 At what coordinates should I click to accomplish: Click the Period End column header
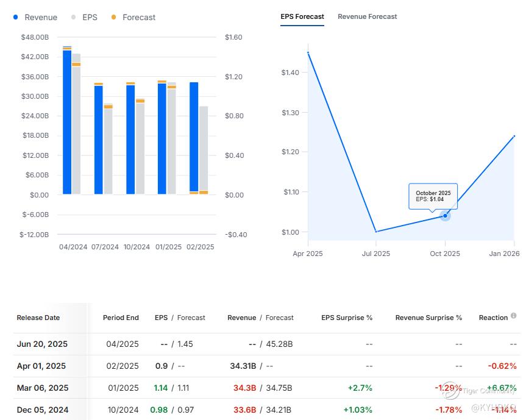click(121, 318)
